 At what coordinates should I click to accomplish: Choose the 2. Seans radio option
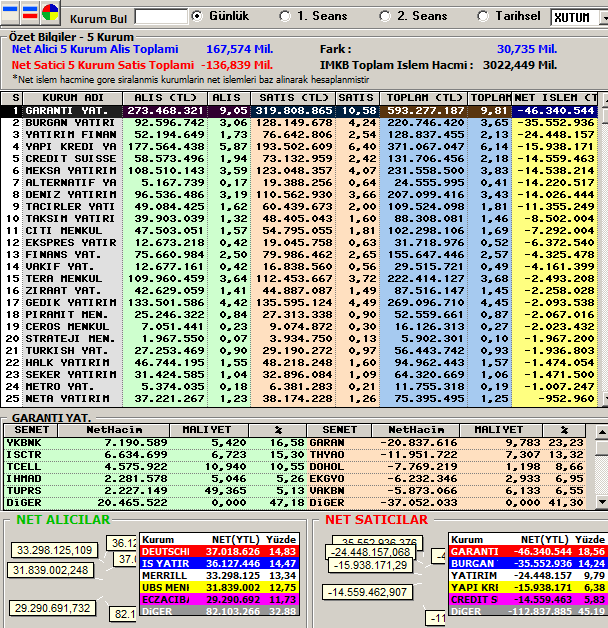point(385,16)
